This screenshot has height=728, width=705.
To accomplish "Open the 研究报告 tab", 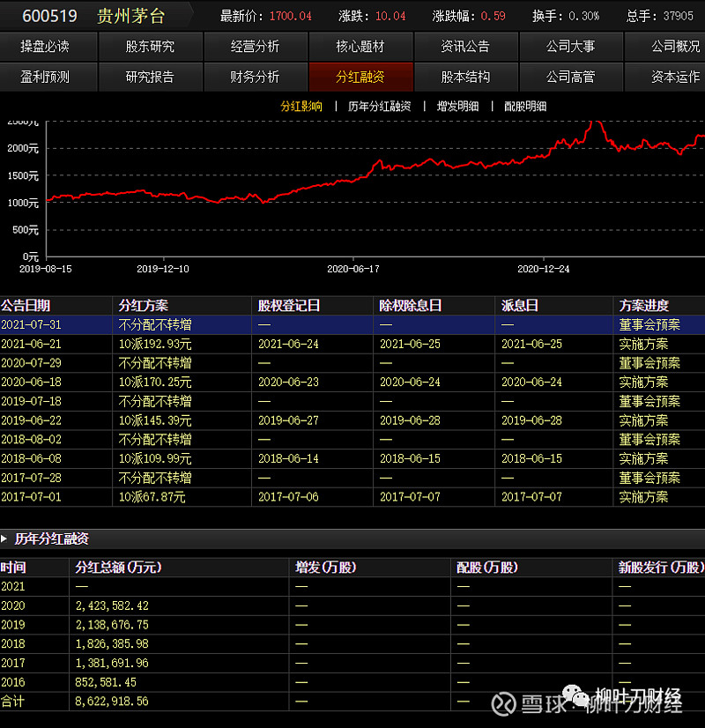I will (x=151, y=77).
